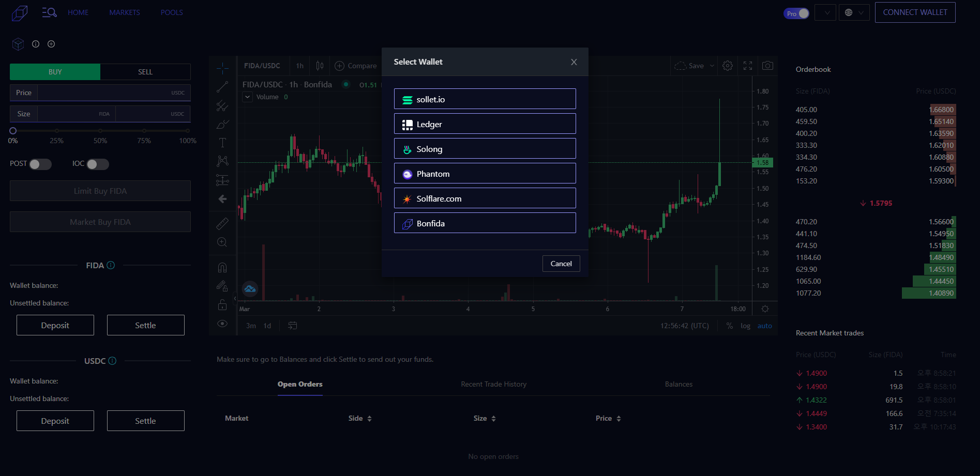
Task: Select the pattern drawing tool
Action: (222, 161)
